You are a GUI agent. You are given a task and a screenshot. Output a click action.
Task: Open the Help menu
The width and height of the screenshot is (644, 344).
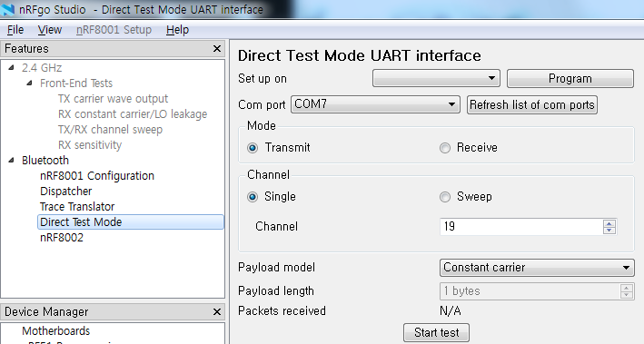pos(177,30)
